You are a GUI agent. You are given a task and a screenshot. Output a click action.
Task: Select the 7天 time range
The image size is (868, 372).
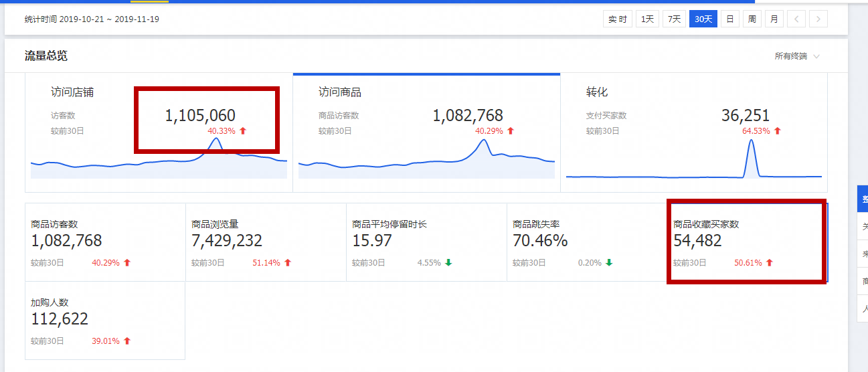674,19
